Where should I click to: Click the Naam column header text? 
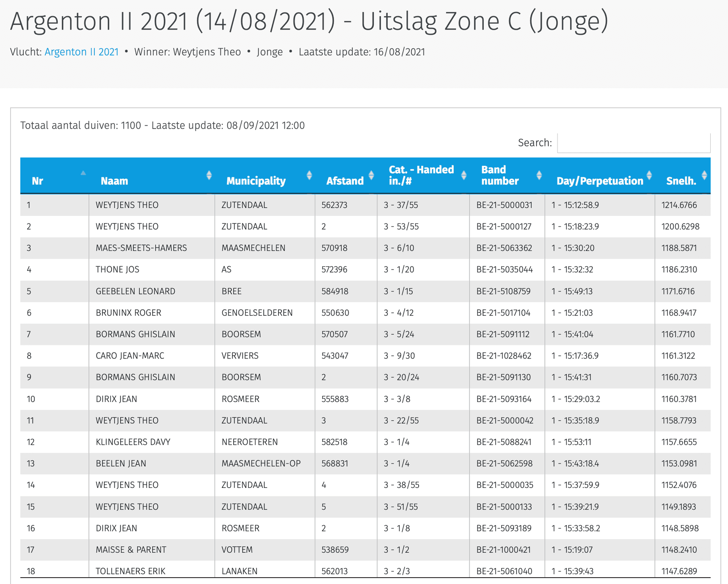pos(114,181)
